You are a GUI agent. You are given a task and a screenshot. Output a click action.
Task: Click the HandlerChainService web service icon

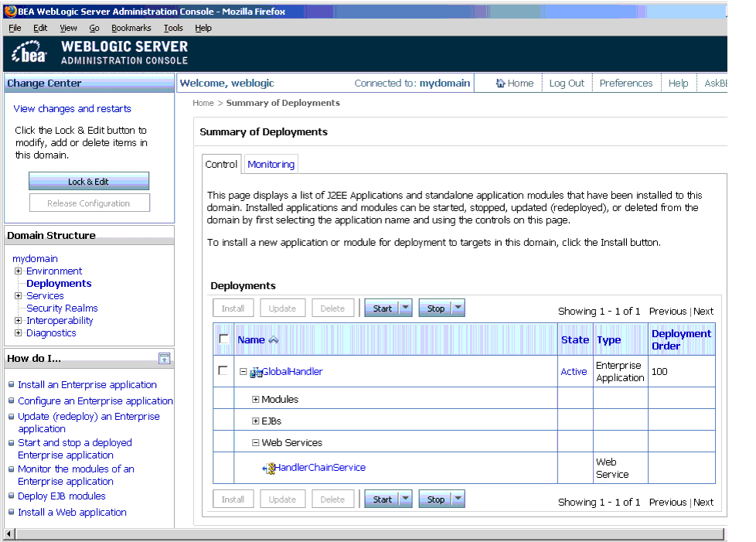click(x=268, y=469)
